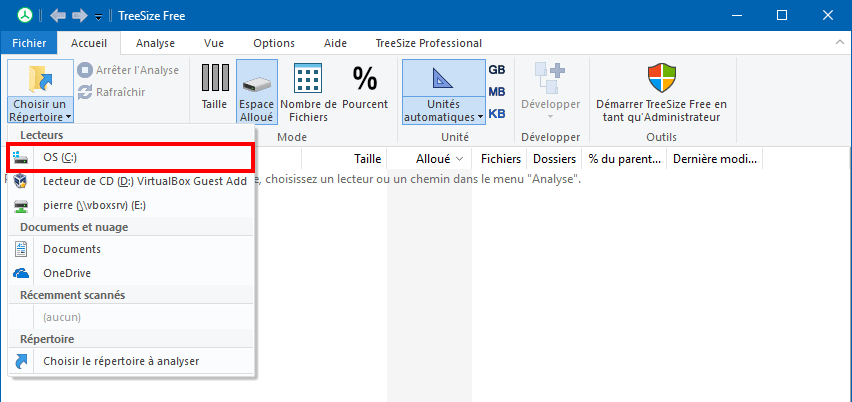The height and width of the screenshot is (402, 852).
Task: Click the VirtualBox CD drive icon
Action: click(x=21, y=181)
